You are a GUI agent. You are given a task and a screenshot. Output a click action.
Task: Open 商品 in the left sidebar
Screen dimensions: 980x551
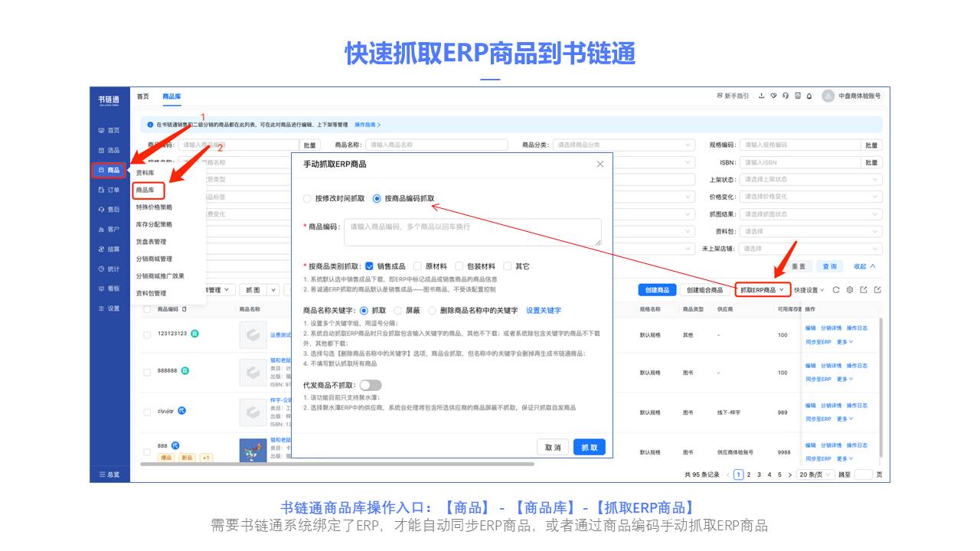pos(108,170)
